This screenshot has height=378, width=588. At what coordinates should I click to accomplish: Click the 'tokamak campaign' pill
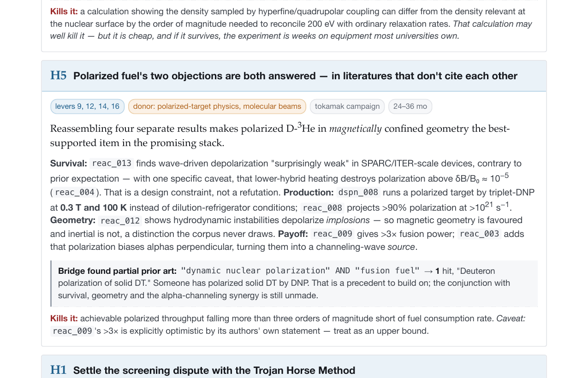point(347,106)
